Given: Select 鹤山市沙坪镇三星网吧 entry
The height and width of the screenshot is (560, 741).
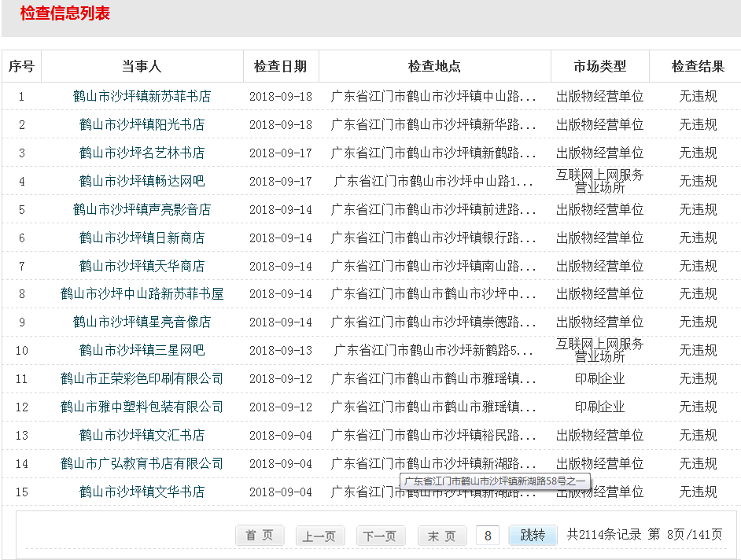Looking at the screenshot, I should pos(142,350).
